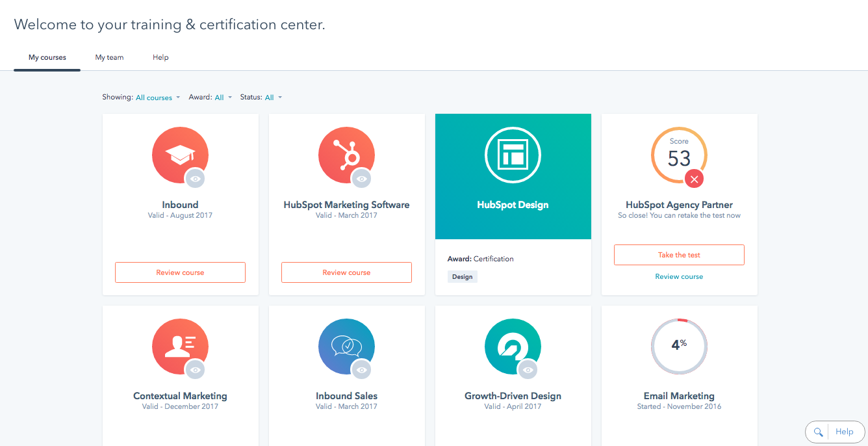This screenshot has height=446, width=868.
Task: Open the Showing All courses dropdown
Action: click(158, 98)
